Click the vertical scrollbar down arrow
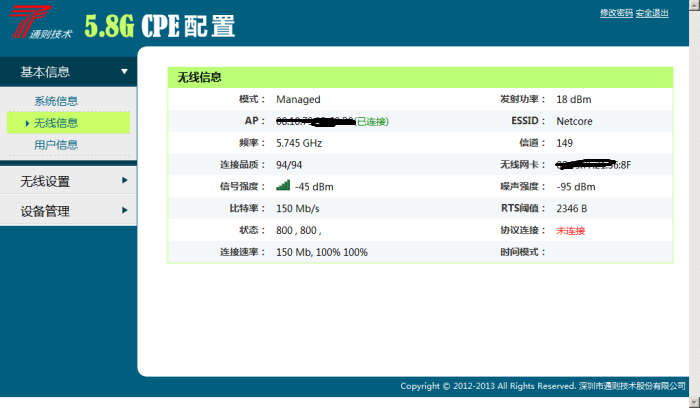The height and width of the screenshot is (408, 700). pos(695,401)
